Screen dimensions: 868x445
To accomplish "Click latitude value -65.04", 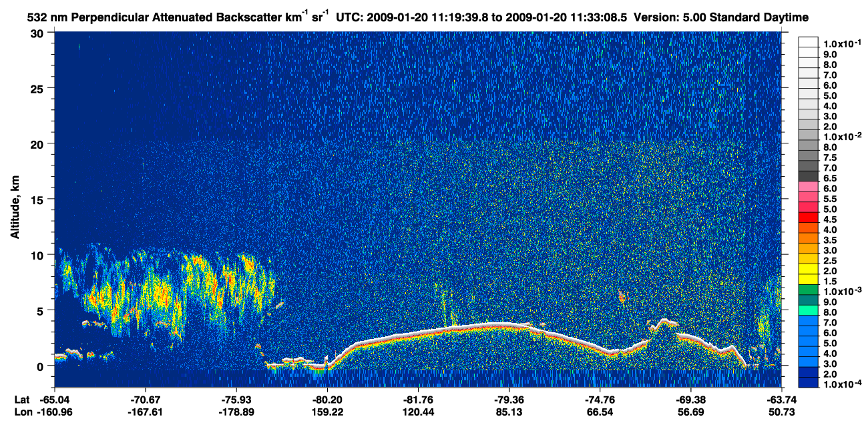I will 55,400.
